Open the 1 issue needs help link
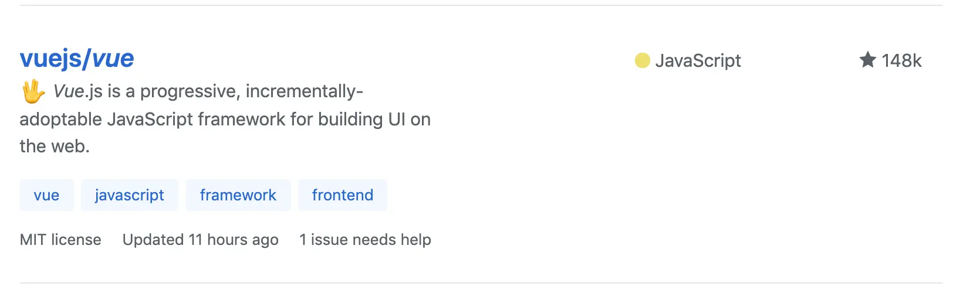 click(x=365, y=240)
